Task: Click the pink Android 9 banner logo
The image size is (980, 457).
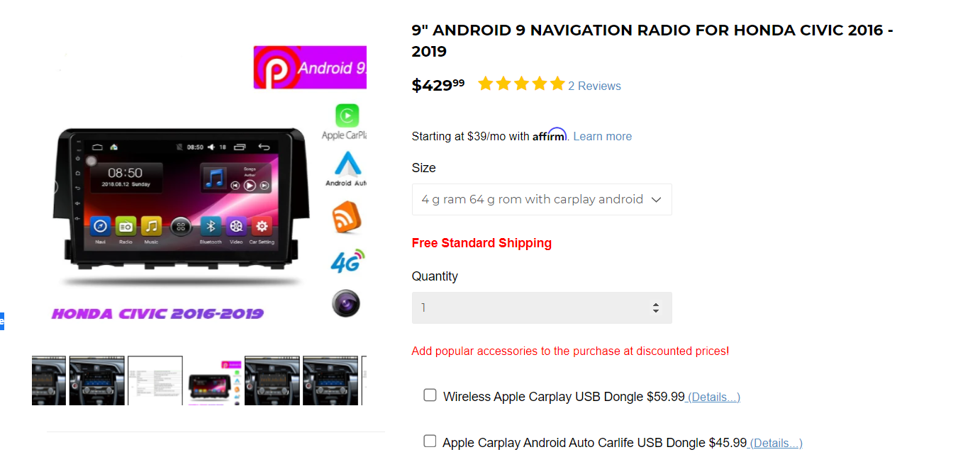Action: [x=310, y=67]
